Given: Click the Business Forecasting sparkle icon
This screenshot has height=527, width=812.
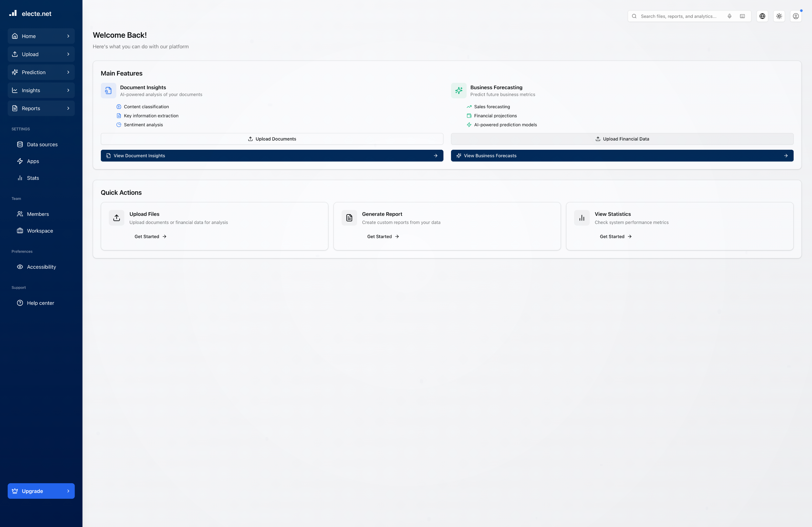Looking at the screenshot, I should pyautogui.click(x=459, y=90).
